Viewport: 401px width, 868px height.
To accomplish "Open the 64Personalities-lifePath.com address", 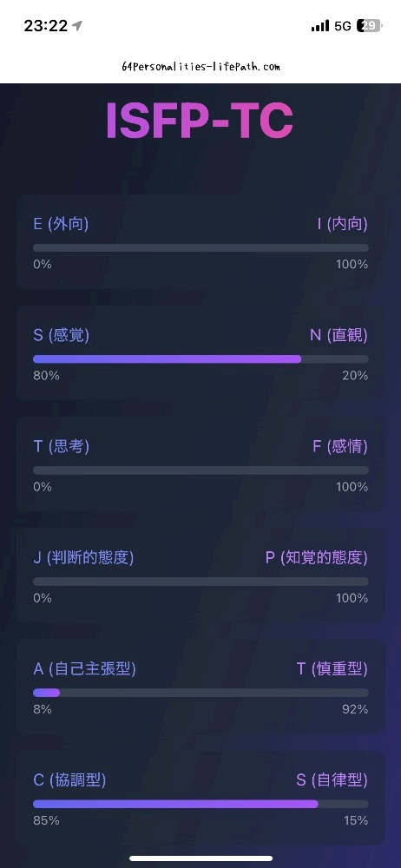I will (x=200, y=67).
